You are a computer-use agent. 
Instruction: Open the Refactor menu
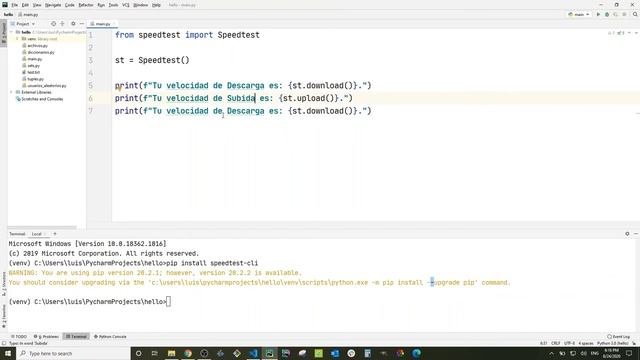(x=86, y=5)
